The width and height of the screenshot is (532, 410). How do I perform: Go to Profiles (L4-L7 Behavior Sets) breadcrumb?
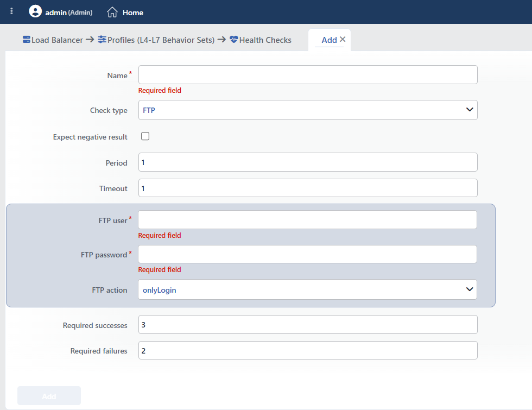click(161, 40)
